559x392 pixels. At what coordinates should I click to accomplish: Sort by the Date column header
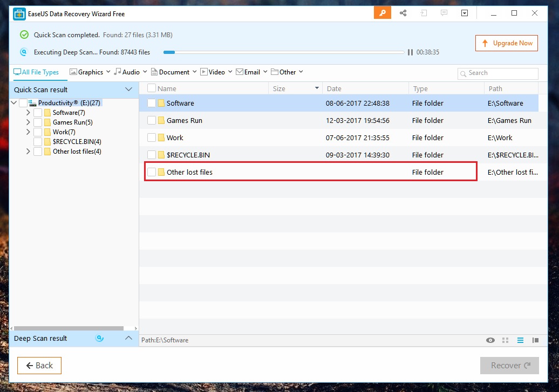[x=365, y=88]
